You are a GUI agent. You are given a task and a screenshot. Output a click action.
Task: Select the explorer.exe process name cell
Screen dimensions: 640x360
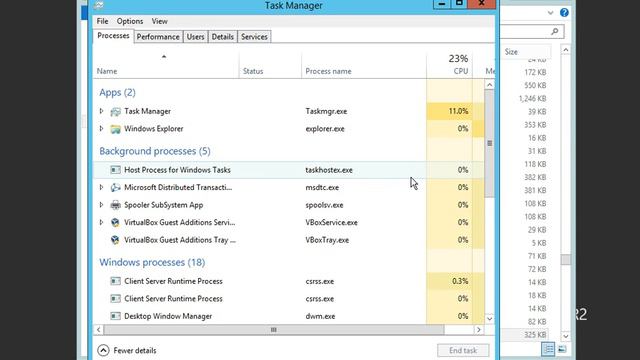[x=325, y=129]
